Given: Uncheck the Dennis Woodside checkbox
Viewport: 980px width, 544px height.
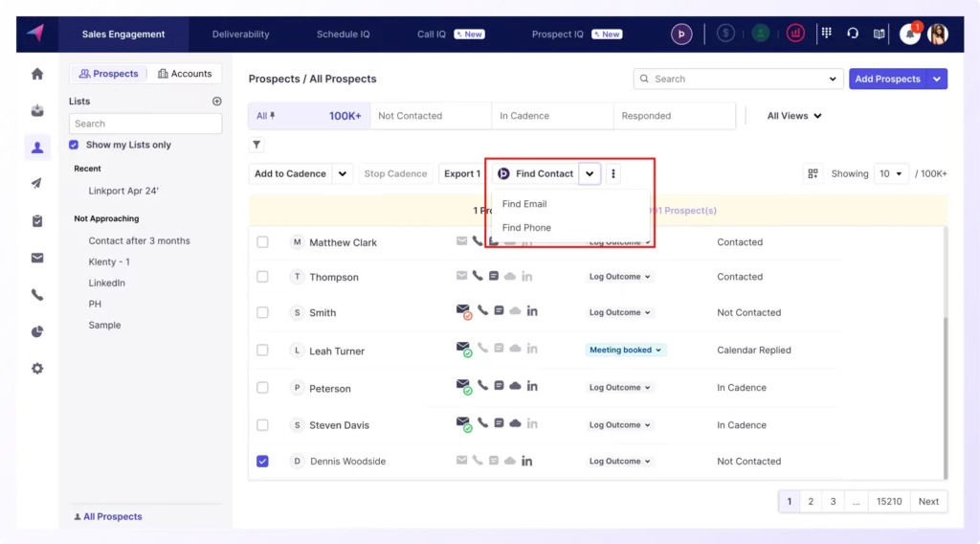Looking at the screenshot, I should (262, 462).
